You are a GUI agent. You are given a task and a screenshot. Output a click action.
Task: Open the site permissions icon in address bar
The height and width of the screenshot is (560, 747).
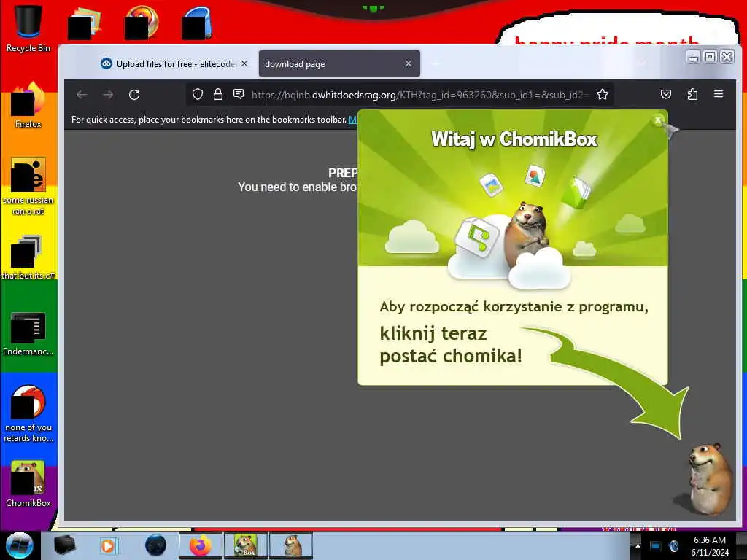click(x=239, y=94)
